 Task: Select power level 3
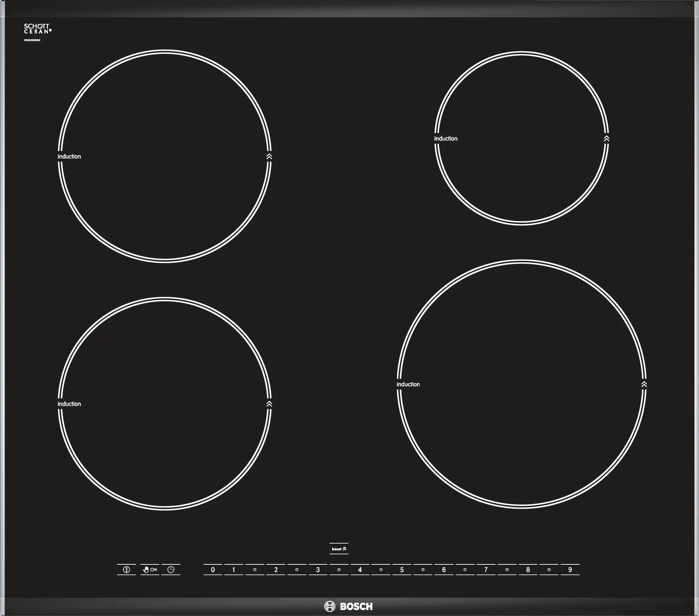pos(318,570)
